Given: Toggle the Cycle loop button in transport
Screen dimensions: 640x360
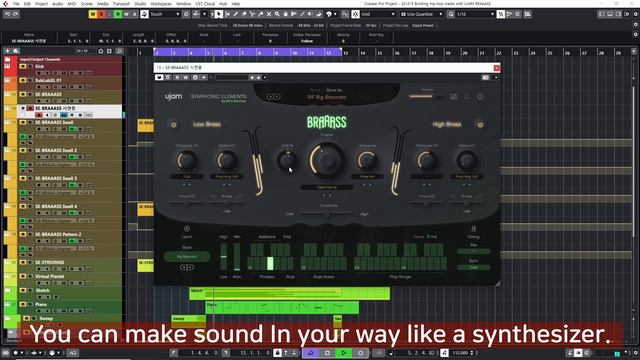Looking at the screenshot, I should [310, 353].
